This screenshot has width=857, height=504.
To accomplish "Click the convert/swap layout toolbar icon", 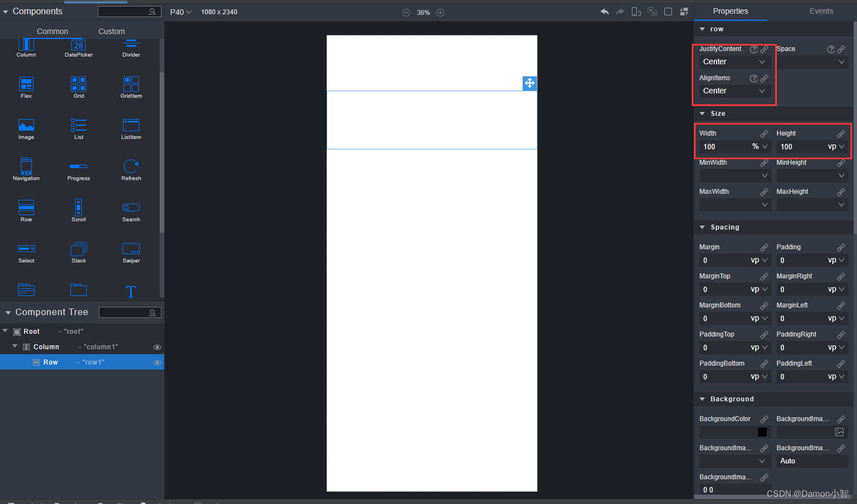I will tap(684, 12).
